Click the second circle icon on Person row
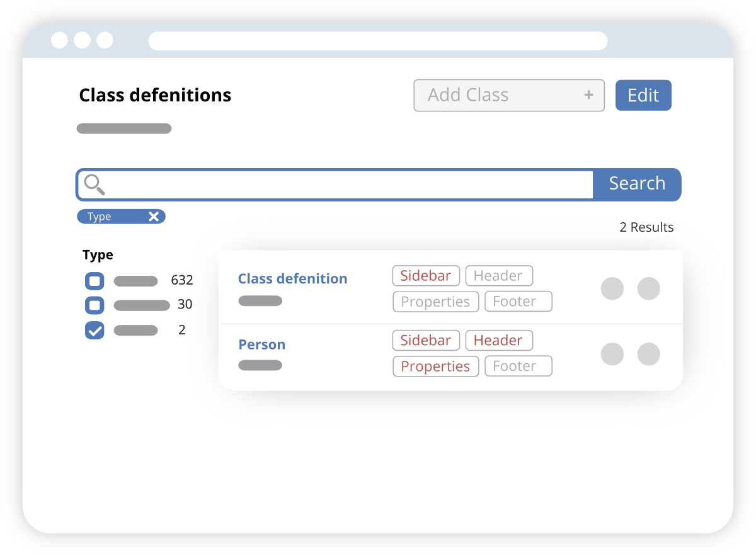The width and height of the screenshot is (756, 556). [649, 354]
